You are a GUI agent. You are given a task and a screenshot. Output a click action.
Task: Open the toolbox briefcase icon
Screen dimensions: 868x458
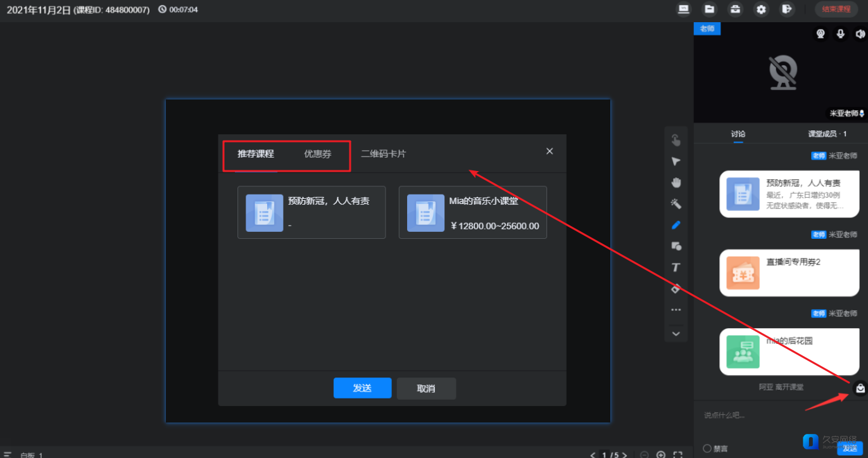point(734,10)
